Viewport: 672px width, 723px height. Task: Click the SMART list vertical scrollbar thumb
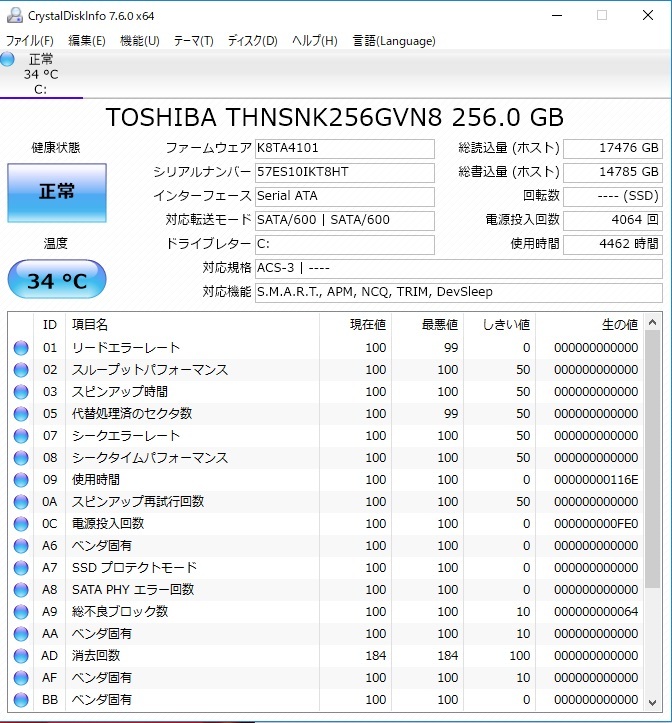tap(652, 459)
